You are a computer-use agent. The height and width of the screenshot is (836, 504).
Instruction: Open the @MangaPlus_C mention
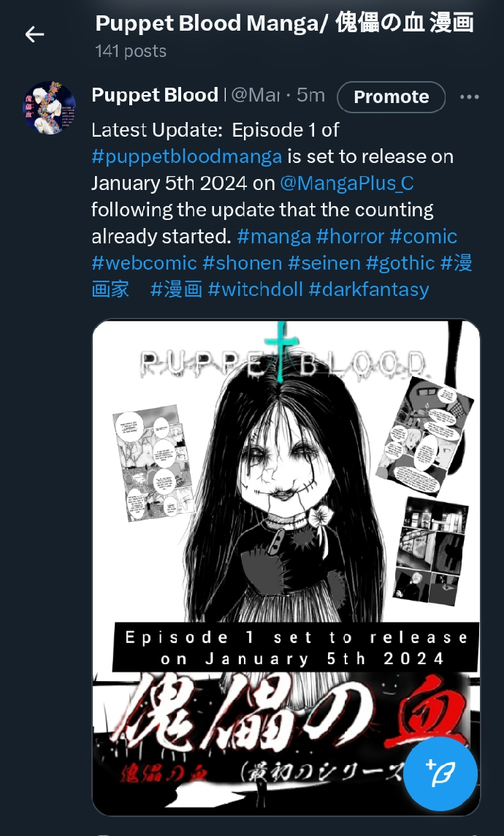(347, 183)
